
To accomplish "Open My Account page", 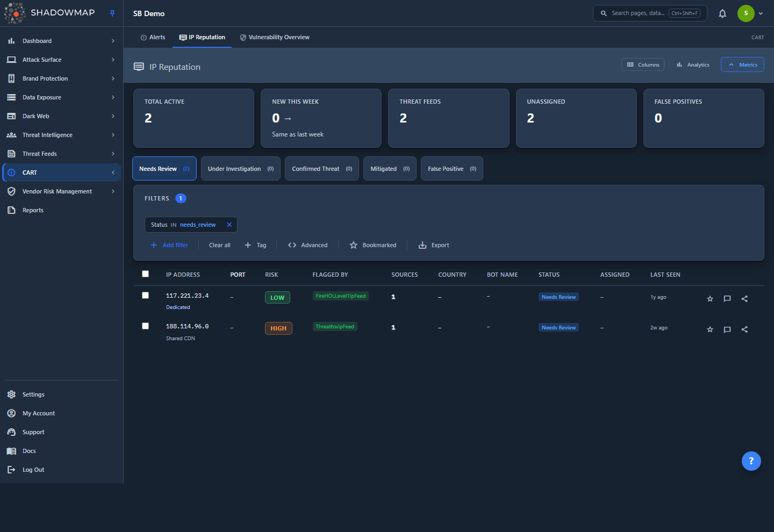I will pos(60,413).
